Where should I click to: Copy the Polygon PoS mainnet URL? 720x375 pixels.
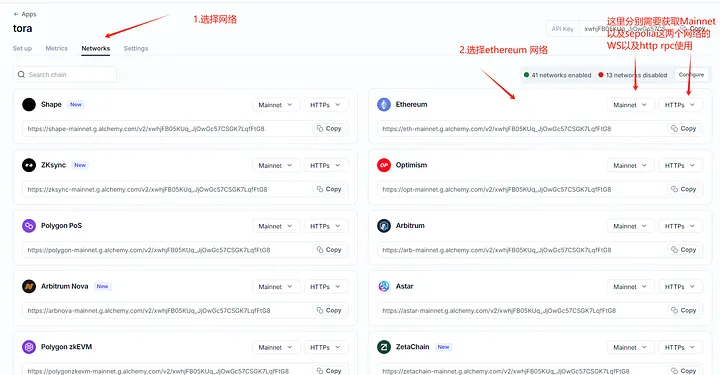329,250
